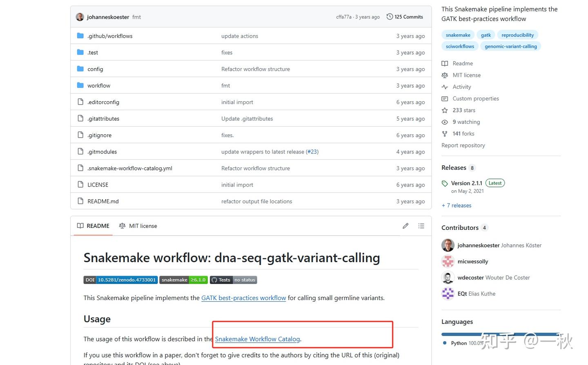This screenshot has width=588, height=365.
Task: Click the Python language bar
Action: (x=501, y=334)
